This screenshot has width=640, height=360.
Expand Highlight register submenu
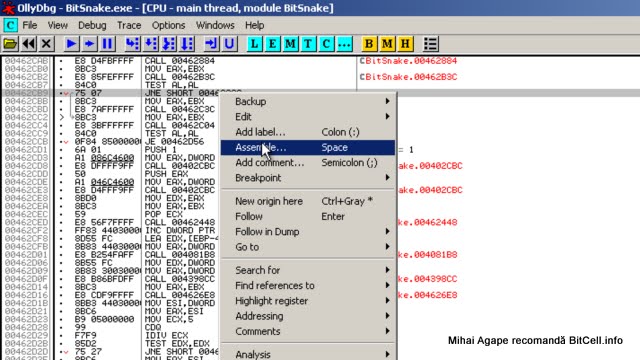[308, 301]
